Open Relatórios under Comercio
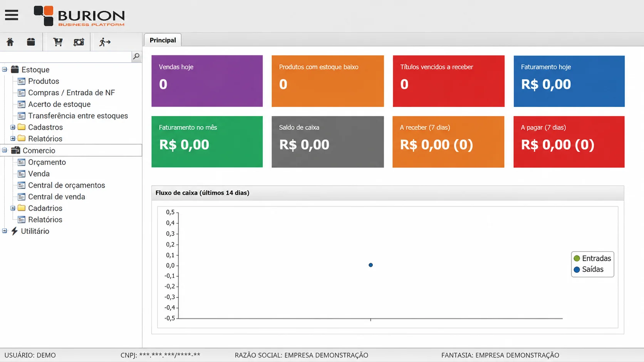 (x=45, y=220)
